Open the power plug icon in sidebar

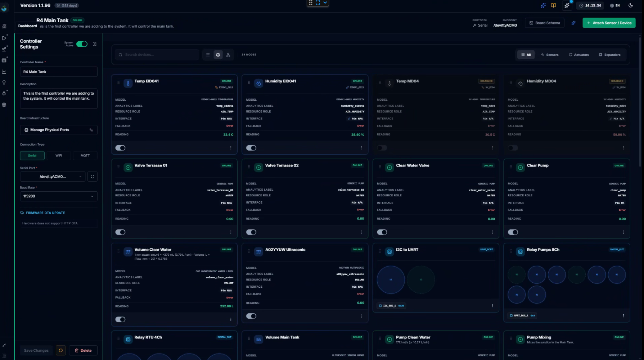4,94
